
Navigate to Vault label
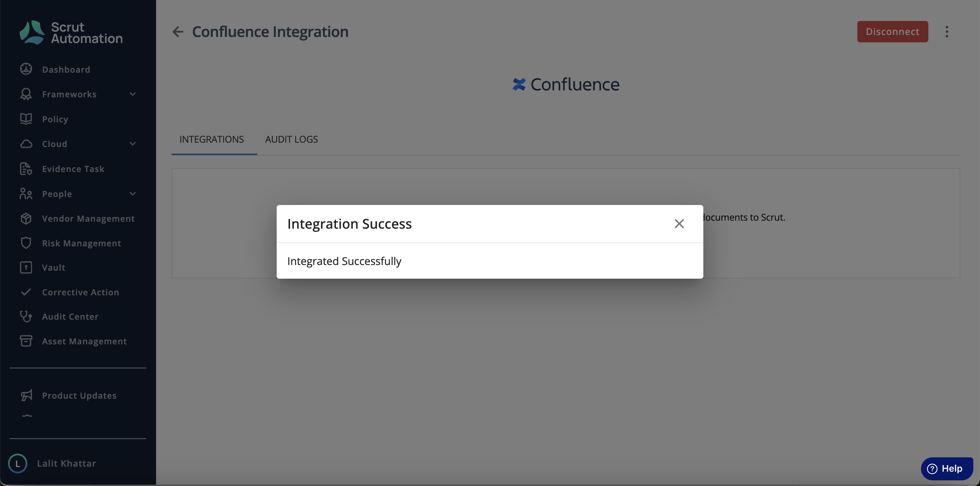[x=54, y=268]
